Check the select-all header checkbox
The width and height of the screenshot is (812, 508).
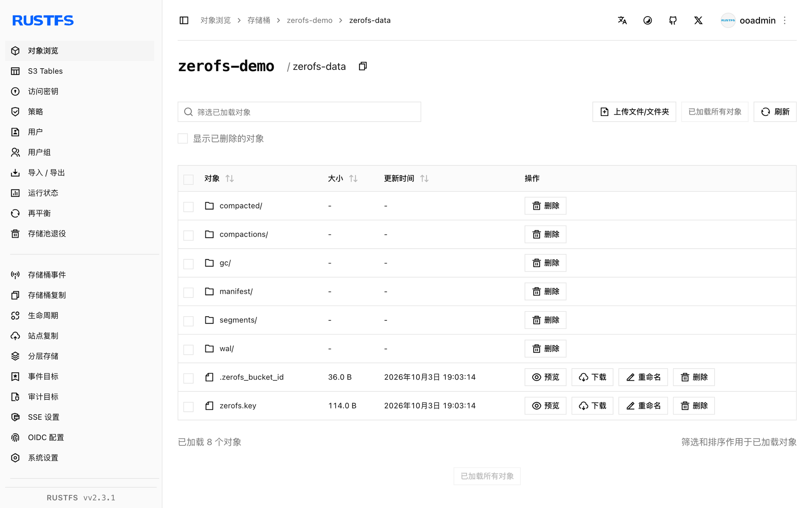188,179
